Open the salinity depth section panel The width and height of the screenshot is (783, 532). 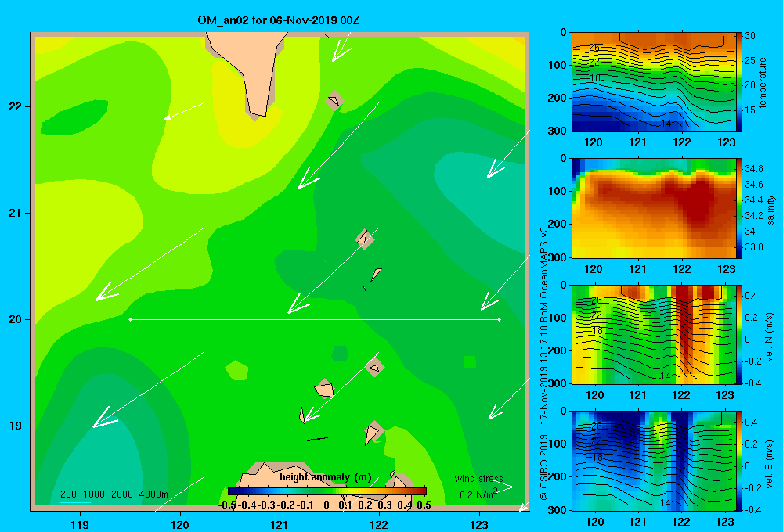pos(654,208)
